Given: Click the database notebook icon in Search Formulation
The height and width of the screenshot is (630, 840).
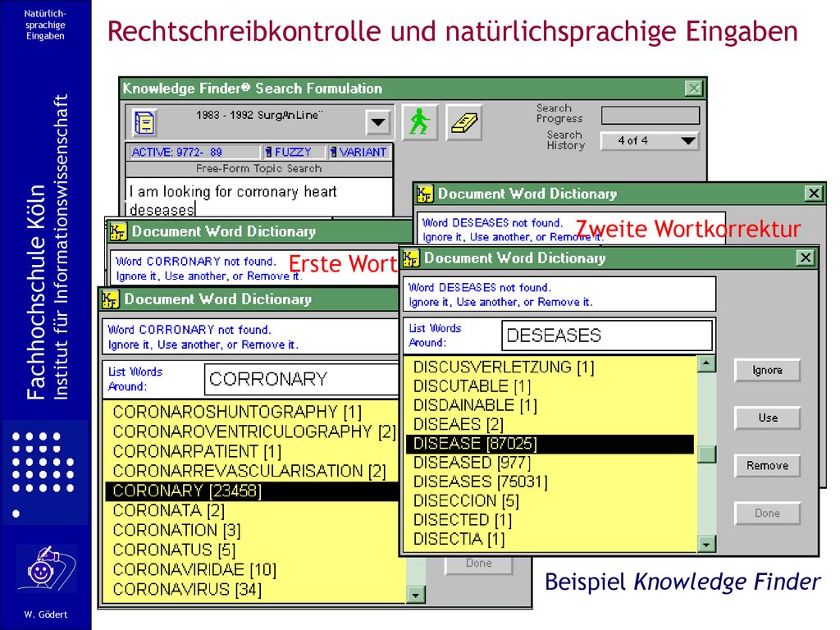Looking at the screenshot, I should (144, 123).
